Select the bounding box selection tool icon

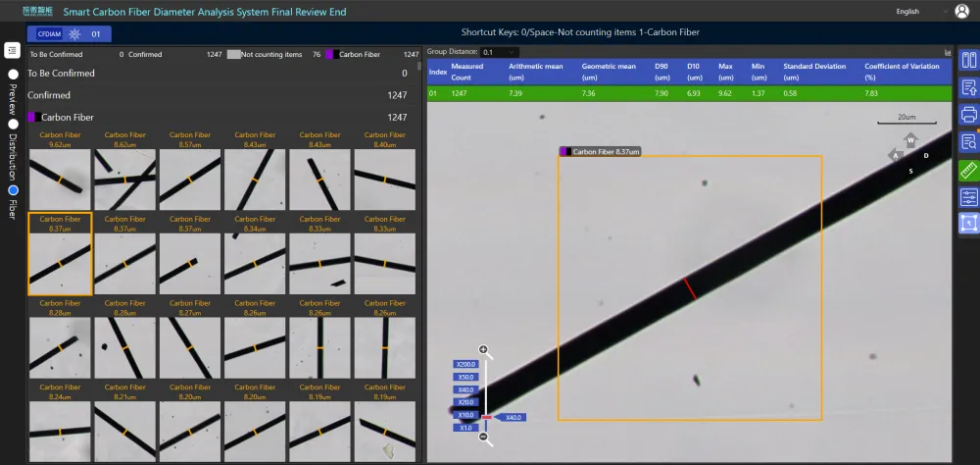[969, 224]
